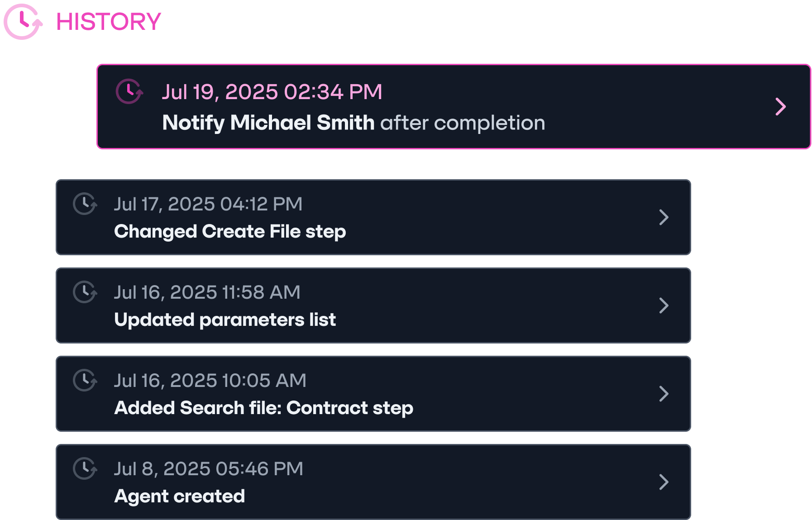Expand the Changed Create File step chevron
This screenshot has height=520, width=812.
664,217
